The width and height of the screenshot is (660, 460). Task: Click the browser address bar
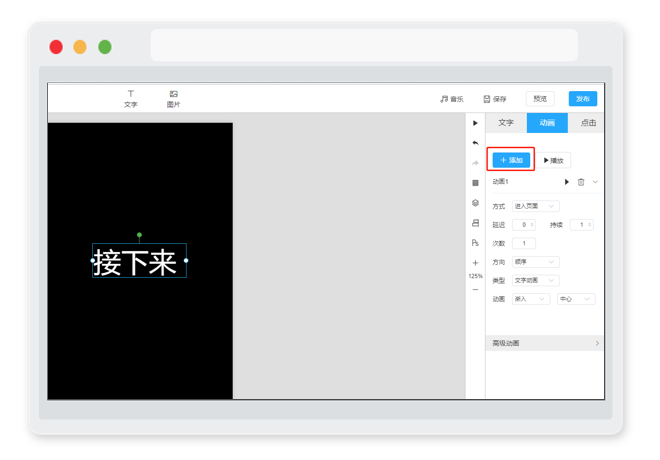click(x=364, y=45)
